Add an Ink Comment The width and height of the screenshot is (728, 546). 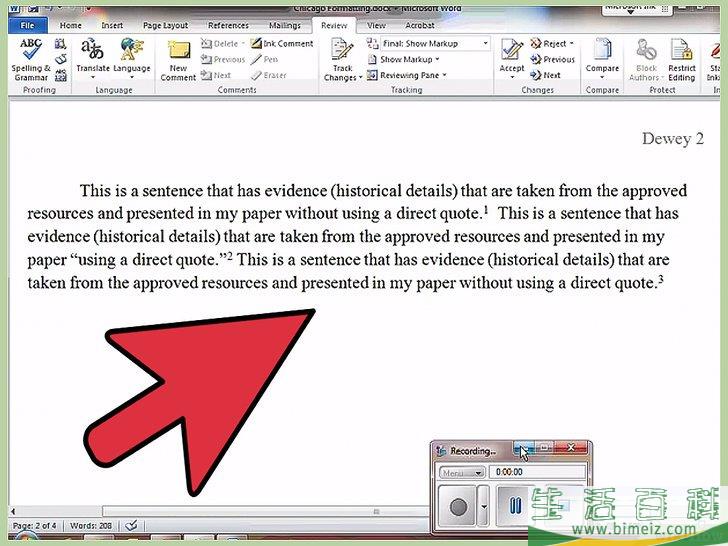(282, 44)
